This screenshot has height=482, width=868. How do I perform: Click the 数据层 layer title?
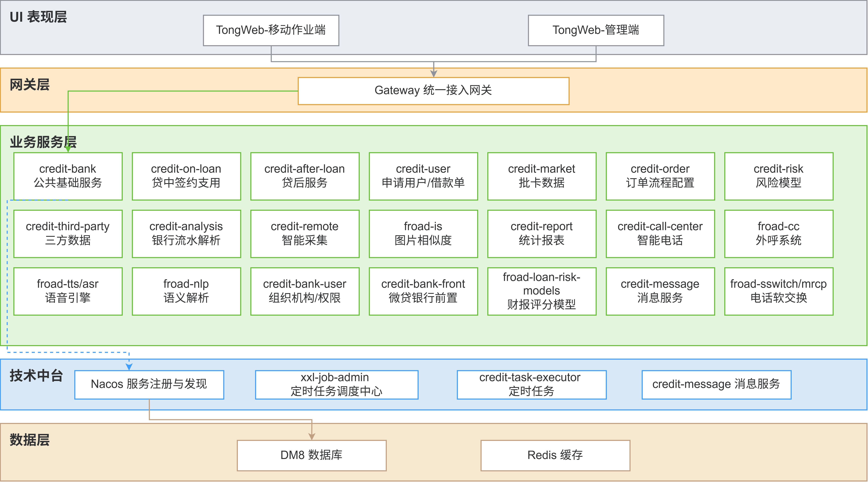click(30, 440)
